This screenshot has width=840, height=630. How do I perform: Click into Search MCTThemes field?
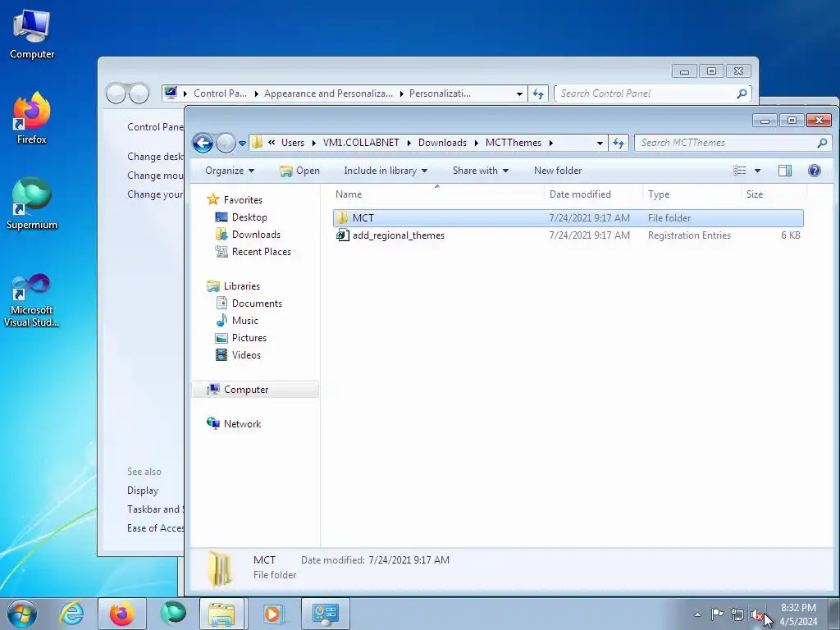tap(725, 143)
